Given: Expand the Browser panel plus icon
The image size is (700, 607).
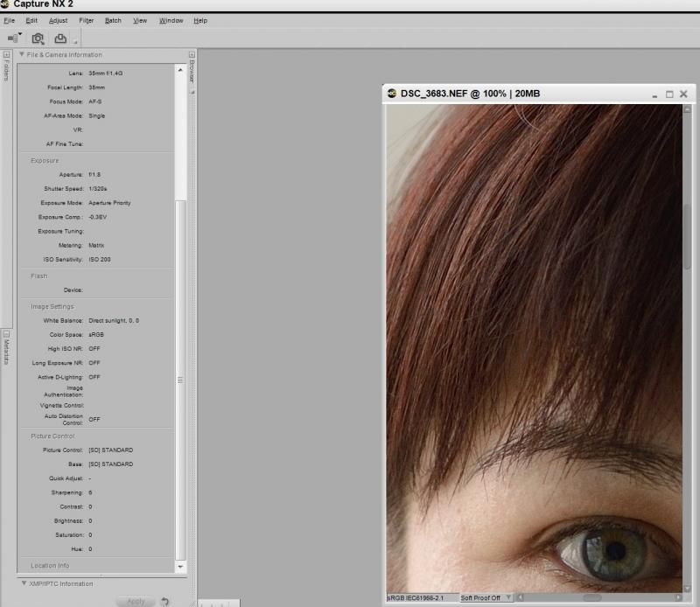Looking at the screenshot, I should [x=192, y=55].
